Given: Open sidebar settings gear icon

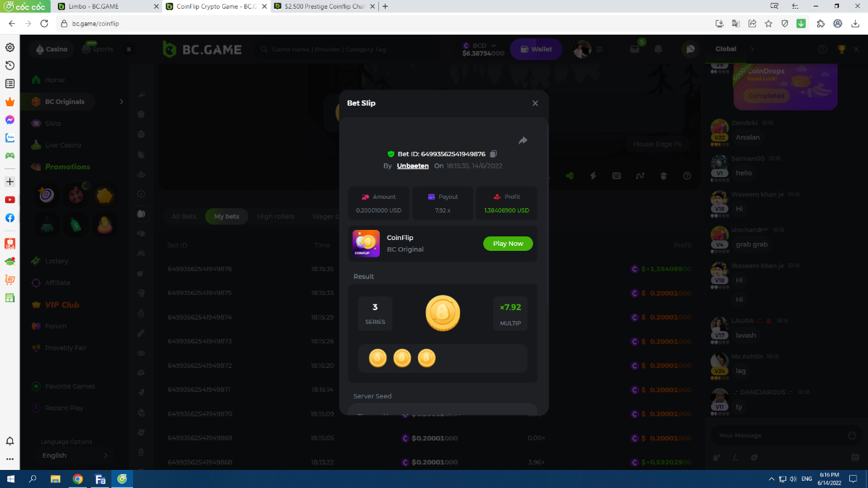Looking at the screenshot, I should coord(10,48).
